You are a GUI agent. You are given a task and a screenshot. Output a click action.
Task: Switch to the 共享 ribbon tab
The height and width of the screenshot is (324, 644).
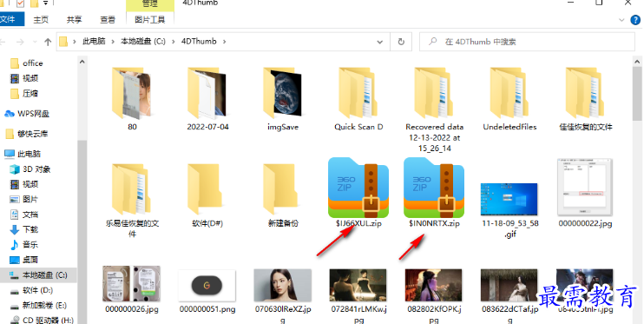[x=74, y=19]
